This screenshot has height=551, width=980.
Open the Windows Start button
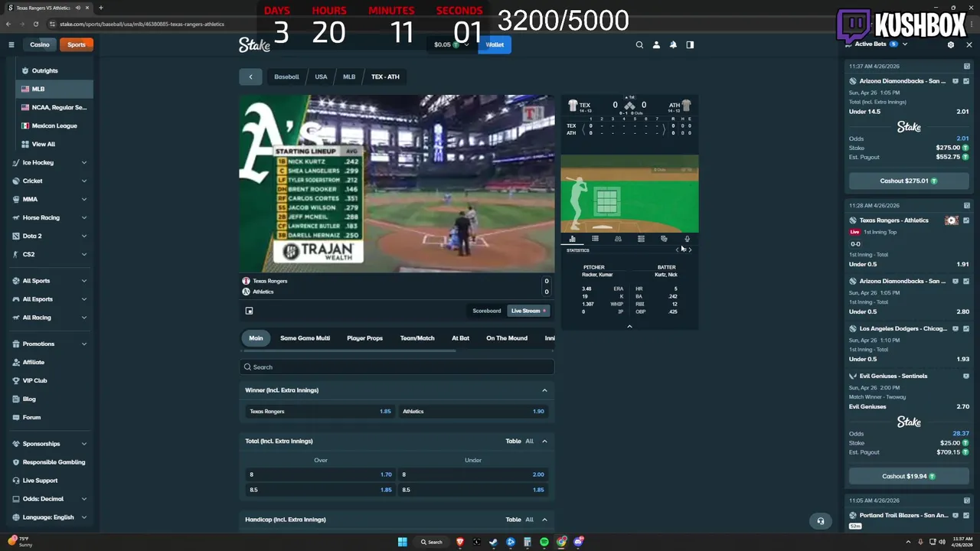pos(402,542)
